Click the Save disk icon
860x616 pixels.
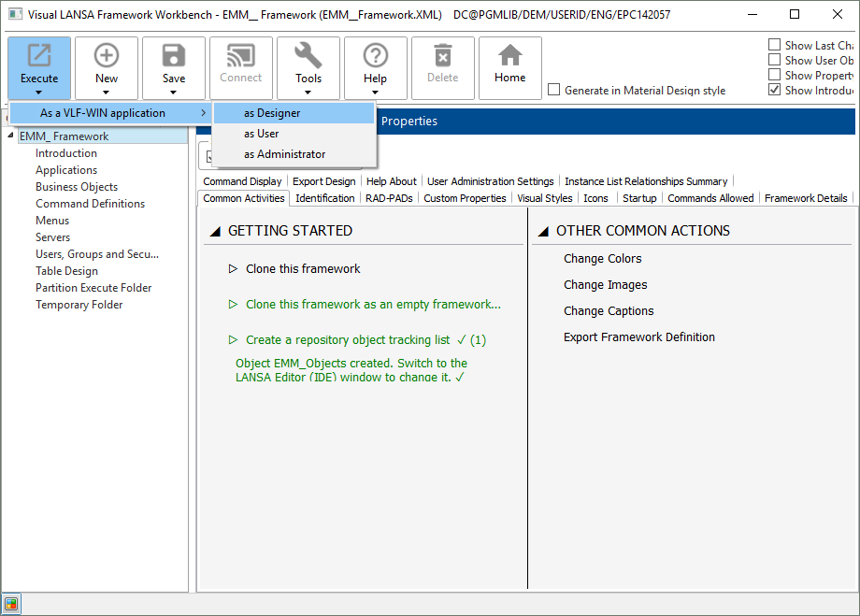(x=174, y=56)
